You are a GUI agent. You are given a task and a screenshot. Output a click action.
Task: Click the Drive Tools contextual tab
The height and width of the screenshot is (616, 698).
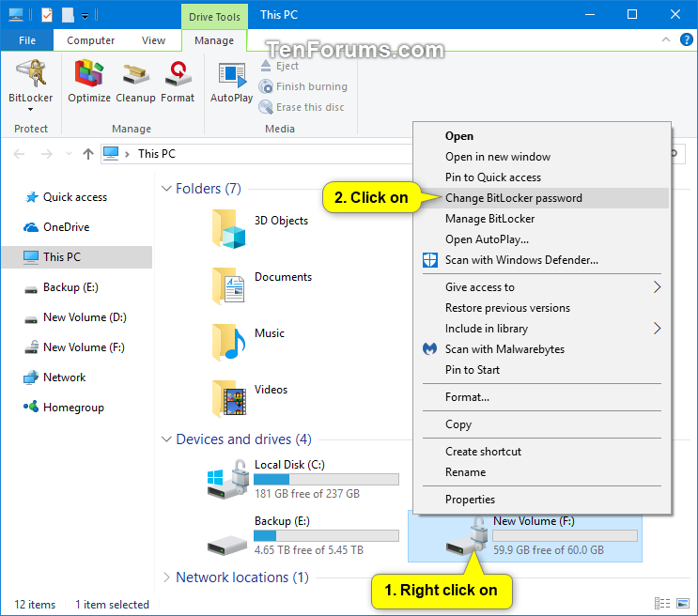point(214,17)
